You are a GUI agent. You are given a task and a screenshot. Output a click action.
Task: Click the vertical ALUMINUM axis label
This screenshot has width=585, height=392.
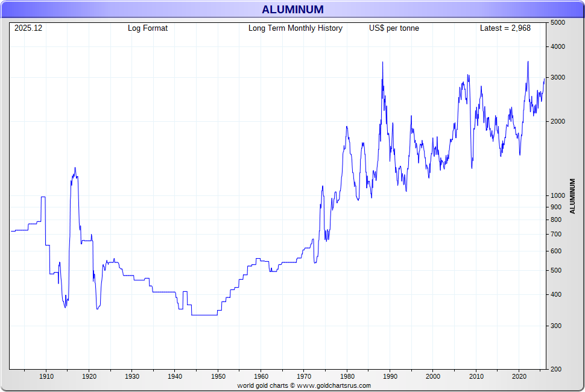(x=572, y=196)
